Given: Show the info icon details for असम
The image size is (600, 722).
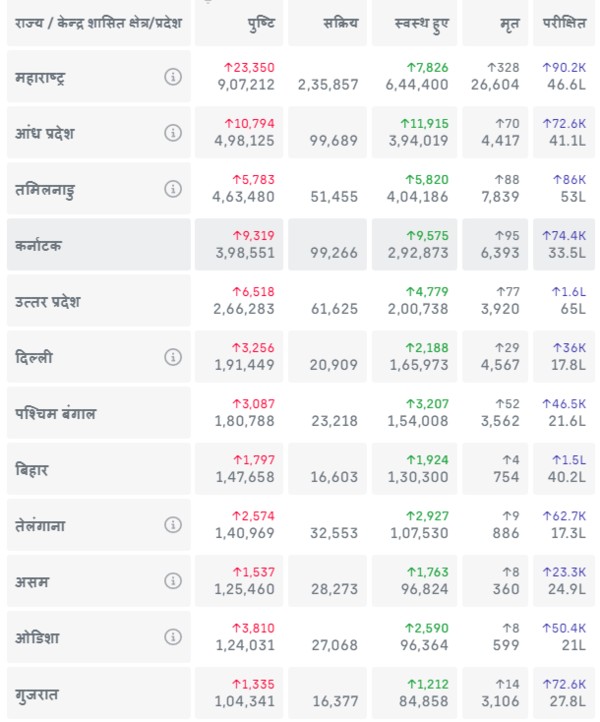Looking at the screenshot, I should pyautogui.click(x=173, y=581).
